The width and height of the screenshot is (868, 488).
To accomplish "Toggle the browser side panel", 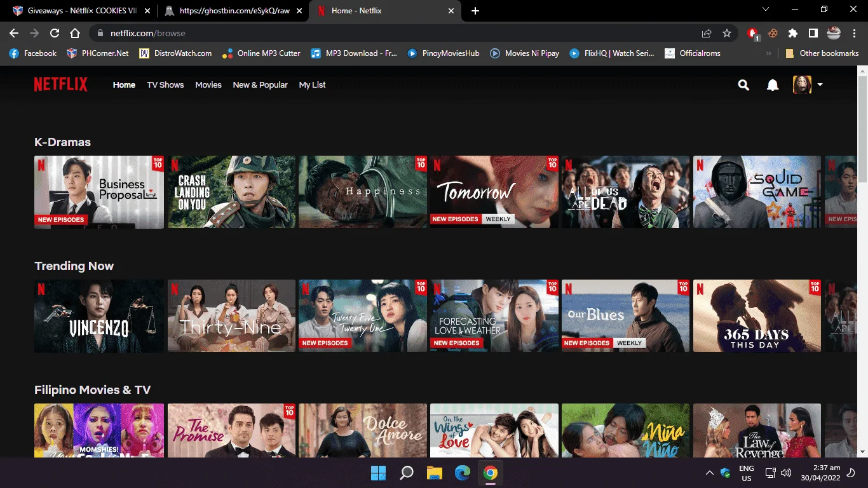I will tap(813, 33).
